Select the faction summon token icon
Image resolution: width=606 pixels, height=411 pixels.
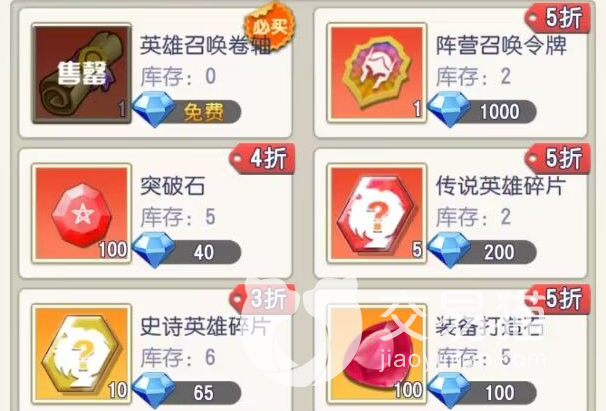coord(377,73)
